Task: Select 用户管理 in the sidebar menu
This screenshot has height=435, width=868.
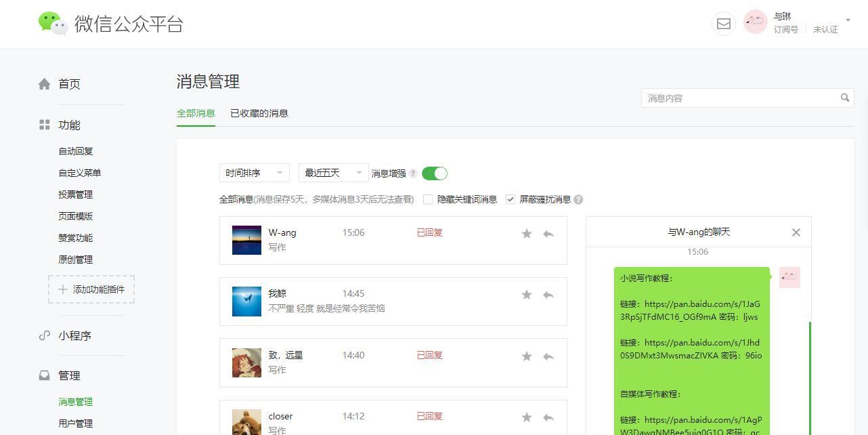Action: (x=75, y=423)
